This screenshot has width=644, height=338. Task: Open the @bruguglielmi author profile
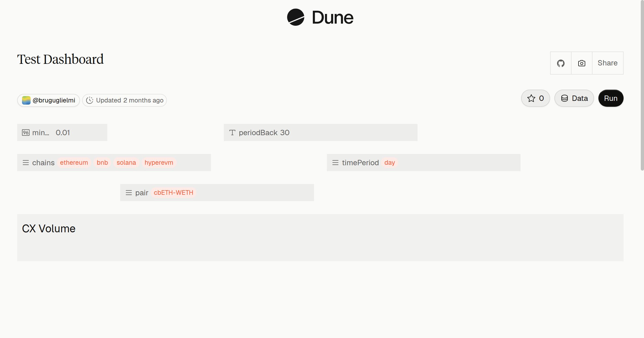coord(49,100)
